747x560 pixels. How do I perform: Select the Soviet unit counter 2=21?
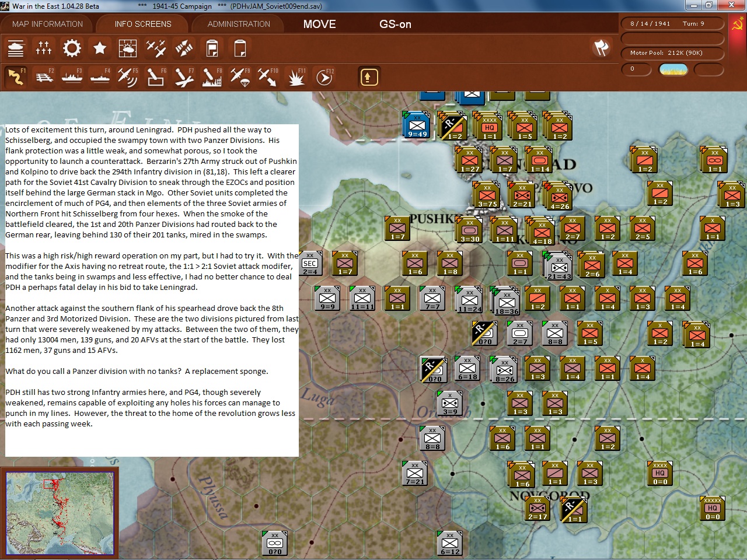click(x=522, y=195)
